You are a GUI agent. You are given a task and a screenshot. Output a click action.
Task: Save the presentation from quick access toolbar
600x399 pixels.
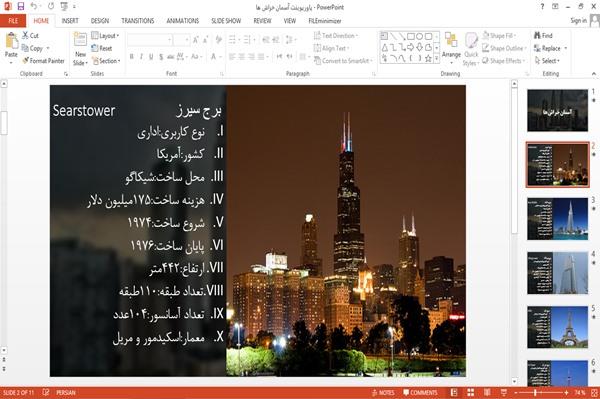point(21,7)
